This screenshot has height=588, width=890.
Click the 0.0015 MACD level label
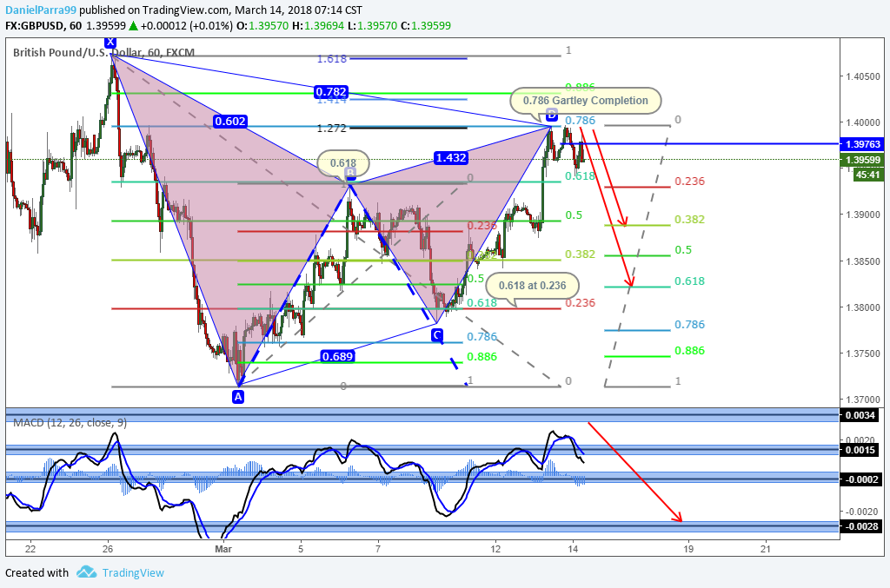(x=860, y=450)
